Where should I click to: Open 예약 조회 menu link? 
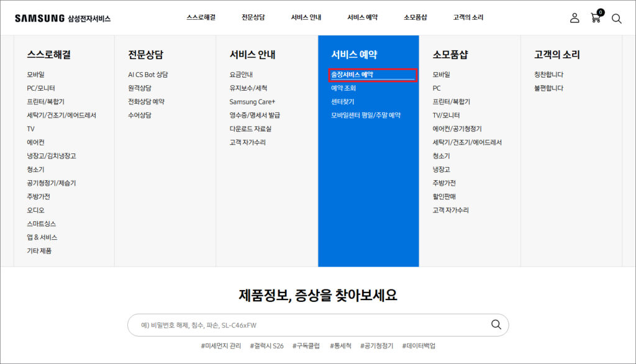click(x=343, y=88)
